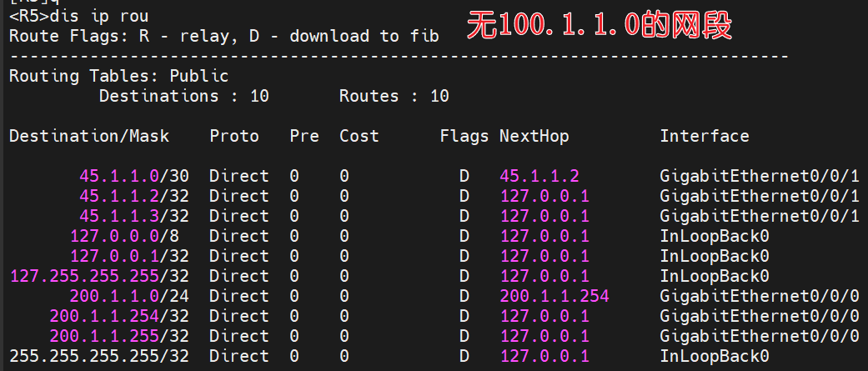Click the Proto column header
Screen dimensions: 868x371
tap(234, 136)
